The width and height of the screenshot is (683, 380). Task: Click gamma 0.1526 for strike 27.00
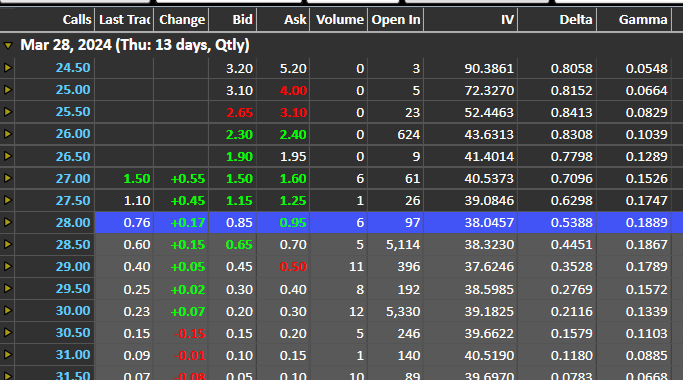(646, 179)
